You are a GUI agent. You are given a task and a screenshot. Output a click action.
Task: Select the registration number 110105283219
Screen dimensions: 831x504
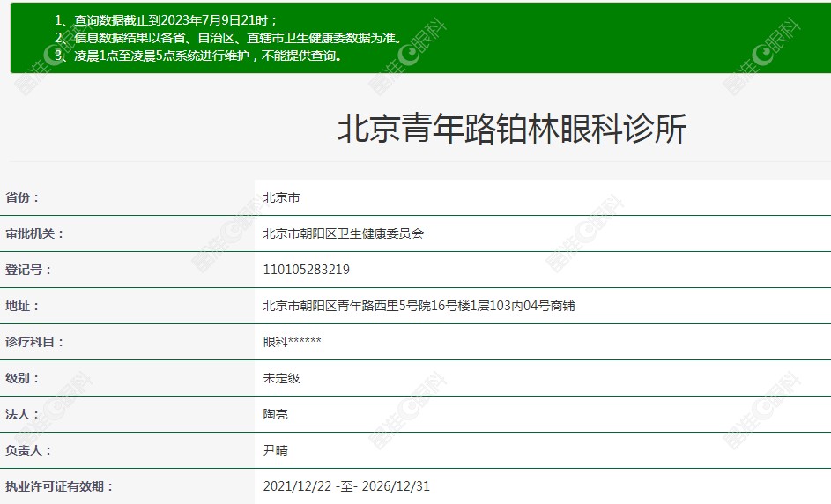pyautogui.click(x=307, y=270)
